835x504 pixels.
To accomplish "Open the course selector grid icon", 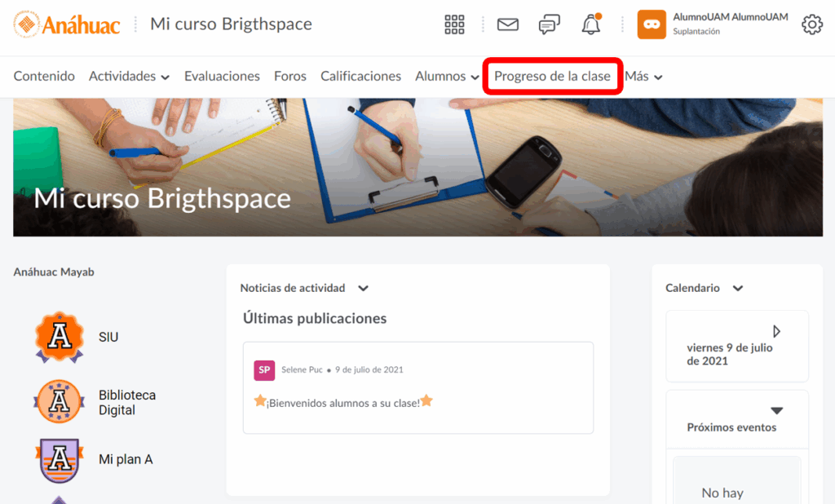I will tap(454, 24).
